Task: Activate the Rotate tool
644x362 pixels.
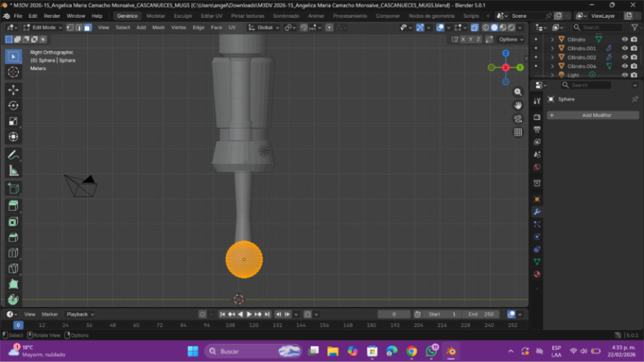Action: (13, 105)
